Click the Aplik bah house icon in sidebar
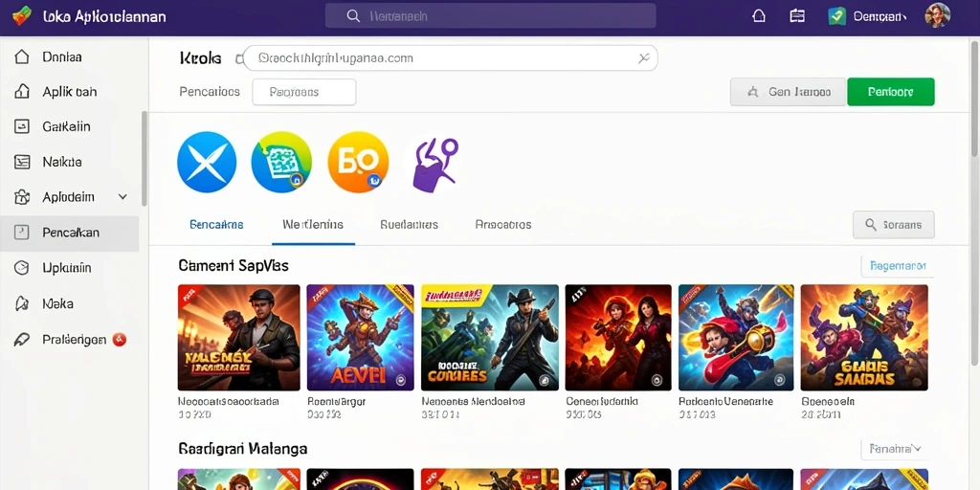 (22, 92)
